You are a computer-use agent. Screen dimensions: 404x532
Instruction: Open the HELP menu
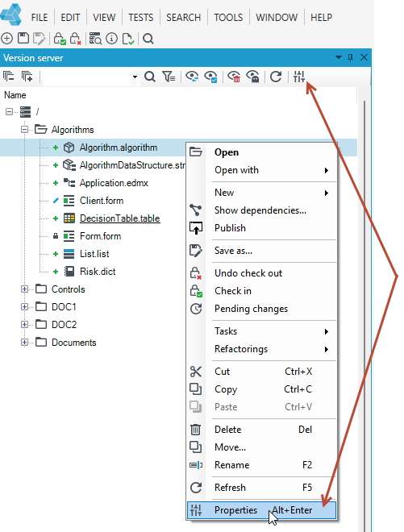click(321, 18)
